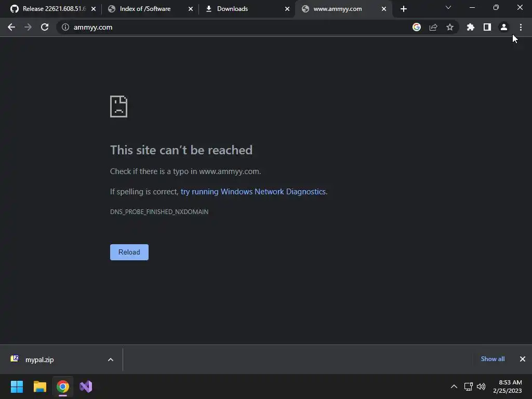The width and height of the screenshot is (532, 399).
Task: Expand the mypal.zip download options chevron
Action: 111,360
